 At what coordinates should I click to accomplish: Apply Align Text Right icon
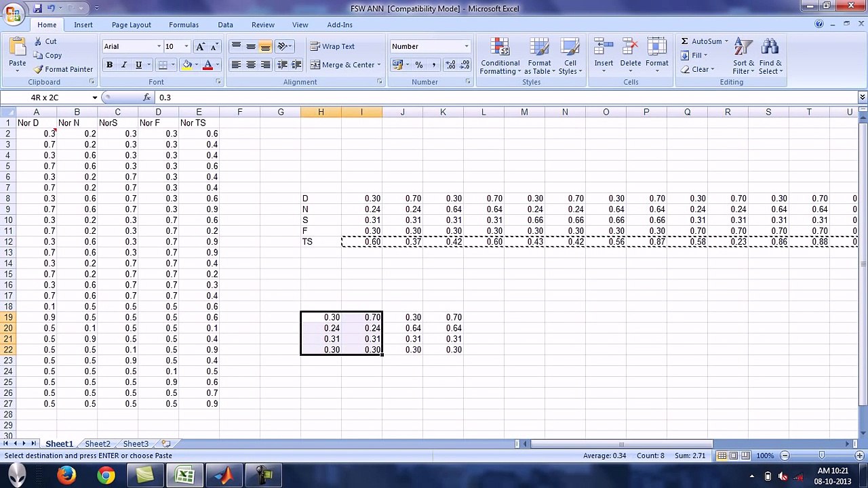point(265,65)
